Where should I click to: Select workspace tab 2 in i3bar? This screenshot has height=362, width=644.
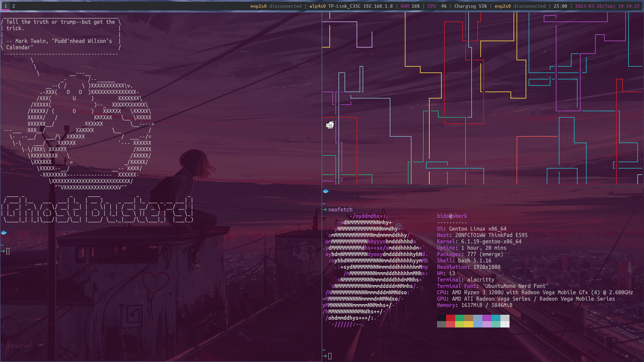(13, 6)
